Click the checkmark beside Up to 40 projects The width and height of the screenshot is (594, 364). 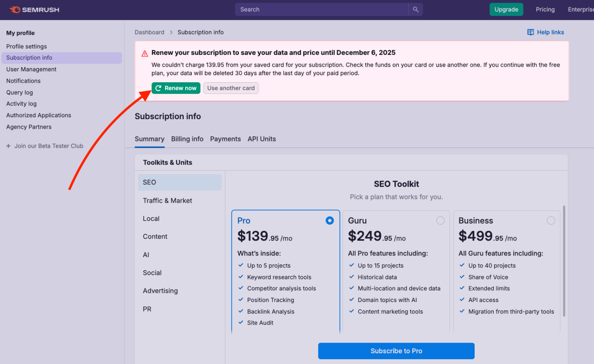[x=462, y=265]
